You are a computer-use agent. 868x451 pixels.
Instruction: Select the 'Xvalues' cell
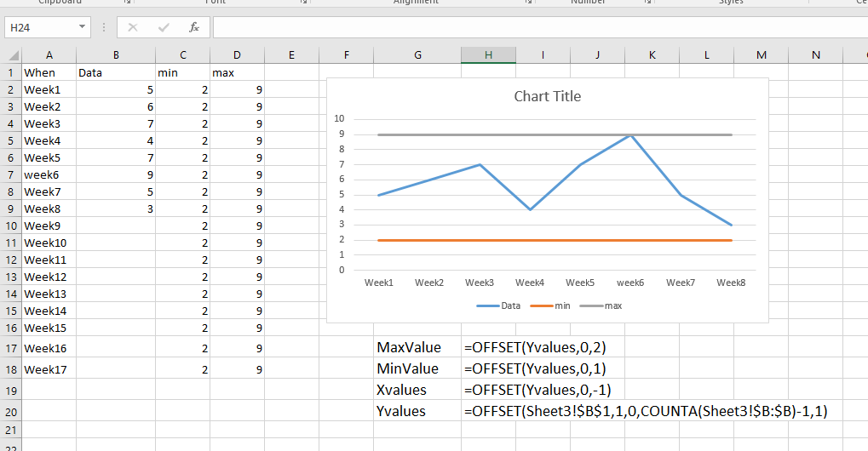click(417, 390)
